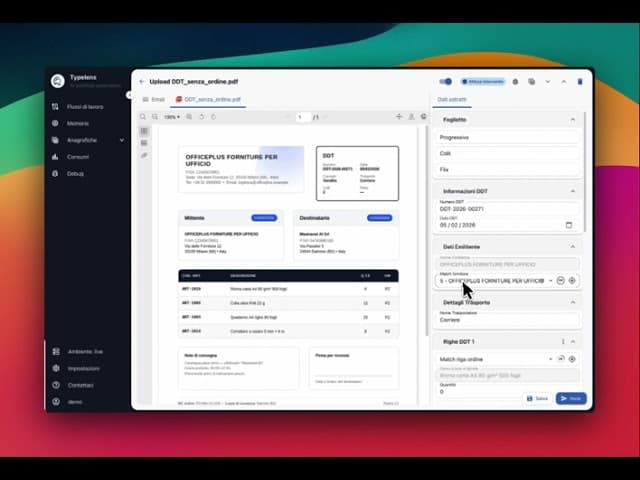The image size is (640, 480).
Task: Click the rightmost PDF toolbar icon
Action: coord(423,117)
